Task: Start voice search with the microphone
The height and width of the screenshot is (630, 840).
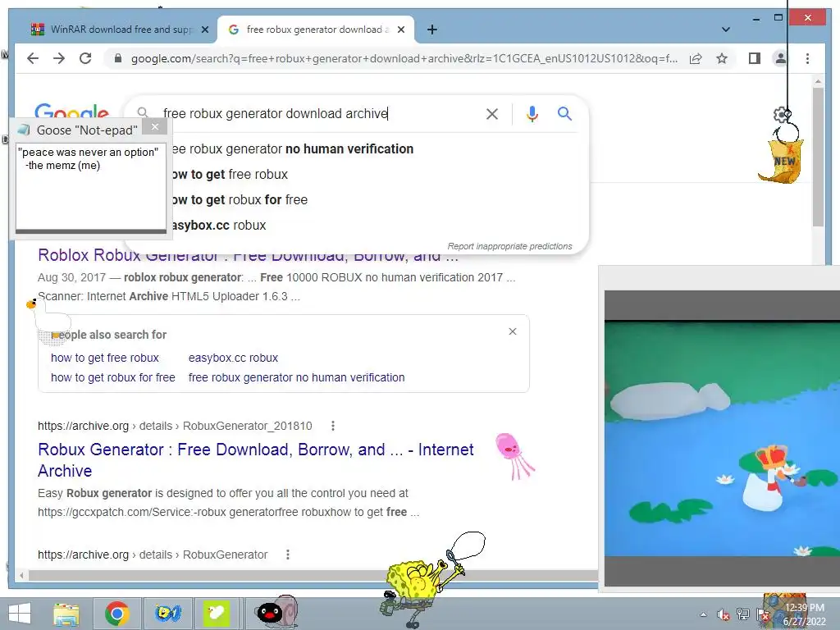Action: click(532, 113)
